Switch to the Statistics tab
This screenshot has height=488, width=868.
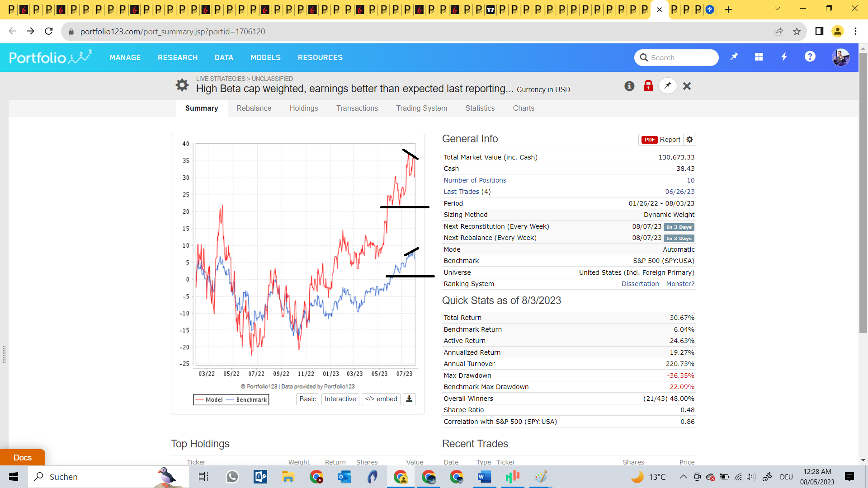pyautogui.click(x=480, y=108)
